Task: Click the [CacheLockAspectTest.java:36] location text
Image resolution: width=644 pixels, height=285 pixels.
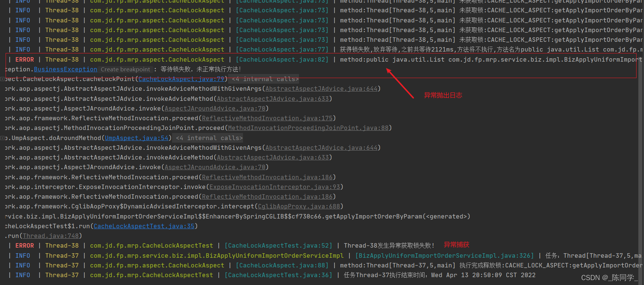Action: point(279,275)
